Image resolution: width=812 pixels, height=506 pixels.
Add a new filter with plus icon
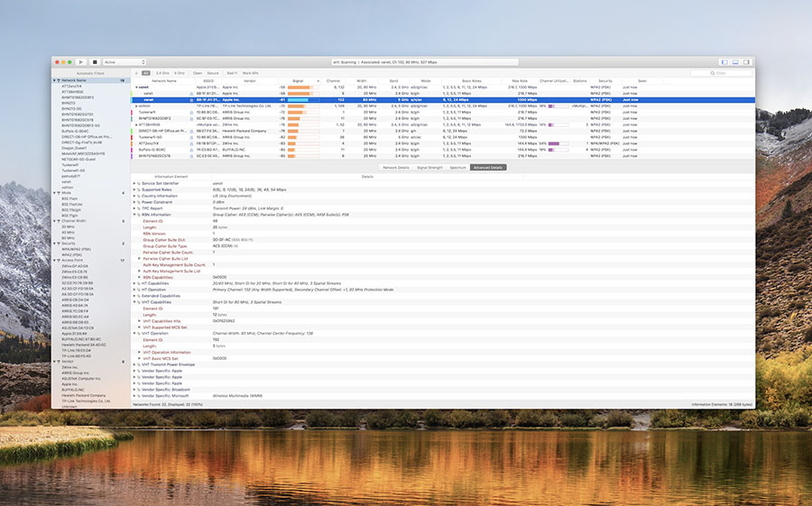[x=137, y=73]
